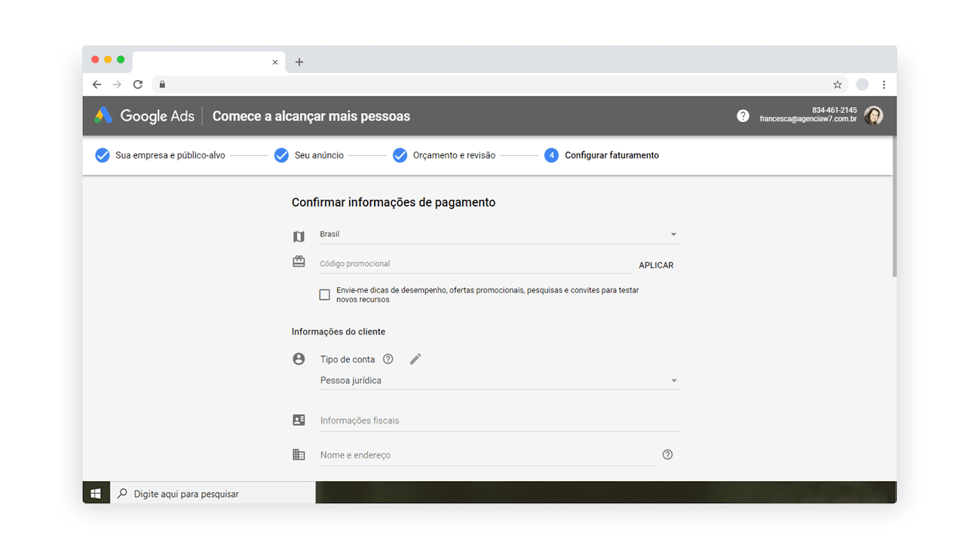Viewport: 980px width, 551px height.
Task: Focus the Nome e endereço field
Action: (x=487, y=455)
